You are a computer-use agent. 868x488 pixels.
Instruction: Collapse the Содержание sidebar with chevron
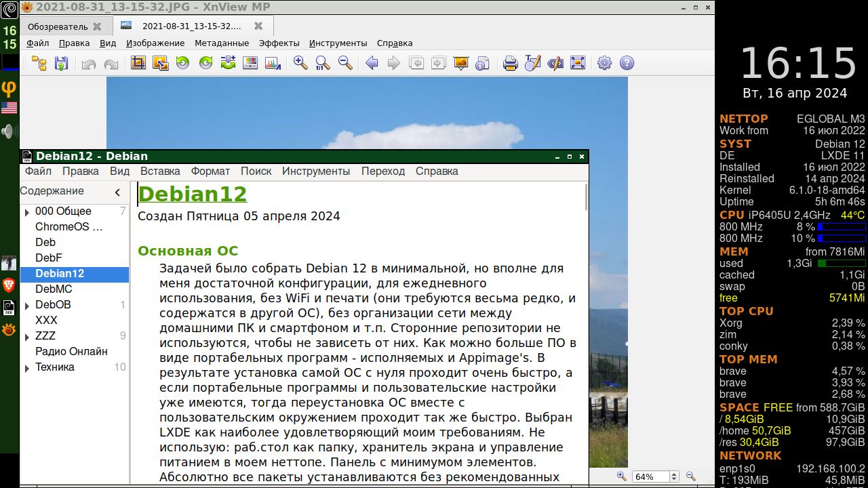pos(117,192)
